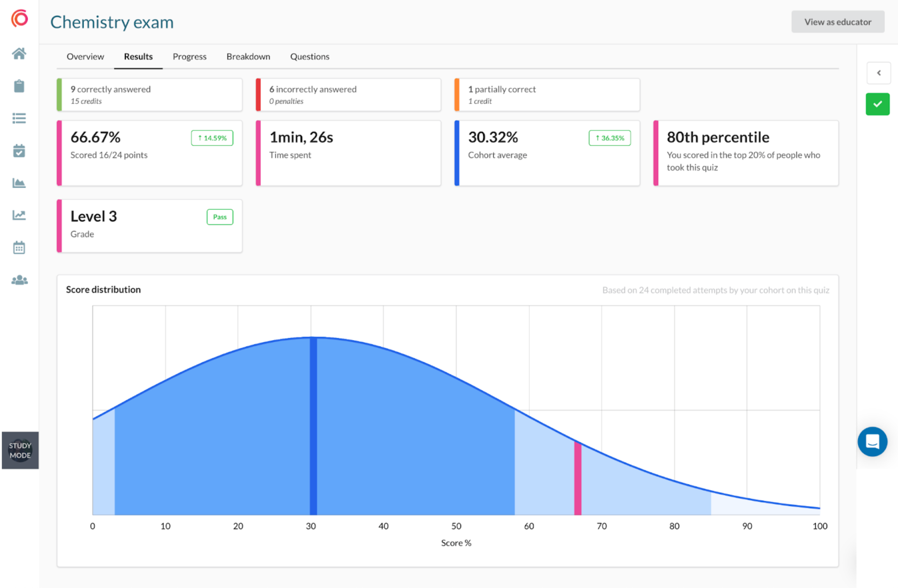Click the pink score marker on chart
898x588 pixels.
[x=578, y=478]
